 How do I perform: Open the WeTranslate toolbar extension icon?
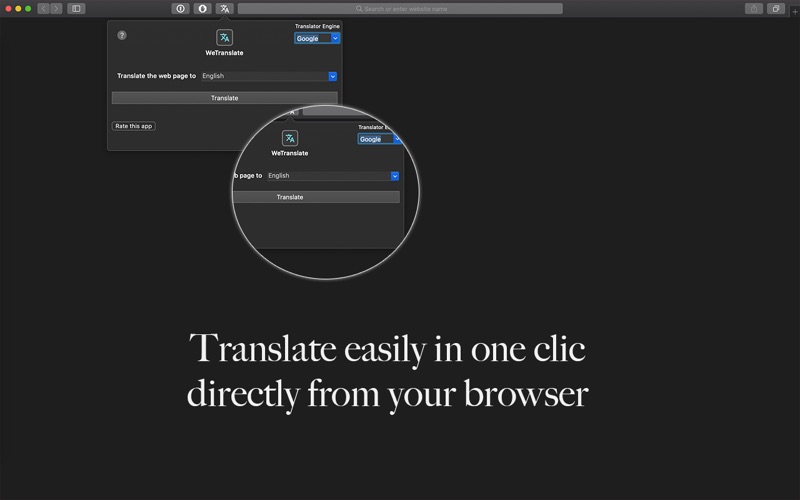pos(224,9)
